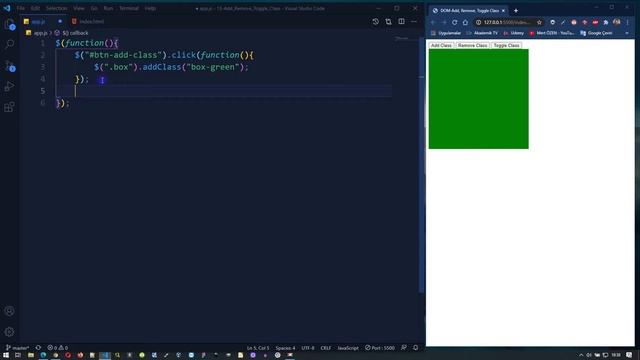
Task: Open Manage gear icon in activity bar
Action: [x=9, y=332]
